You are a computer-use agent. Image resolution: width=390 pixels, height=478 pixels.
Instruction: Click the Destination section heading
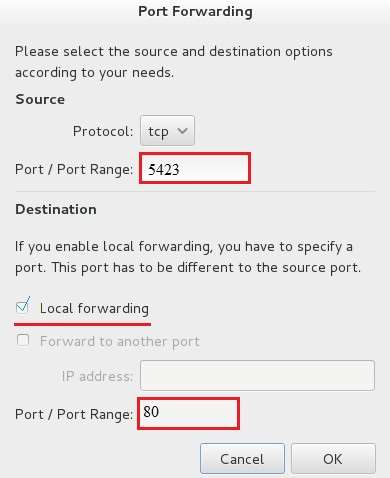[x=56, y=209]
